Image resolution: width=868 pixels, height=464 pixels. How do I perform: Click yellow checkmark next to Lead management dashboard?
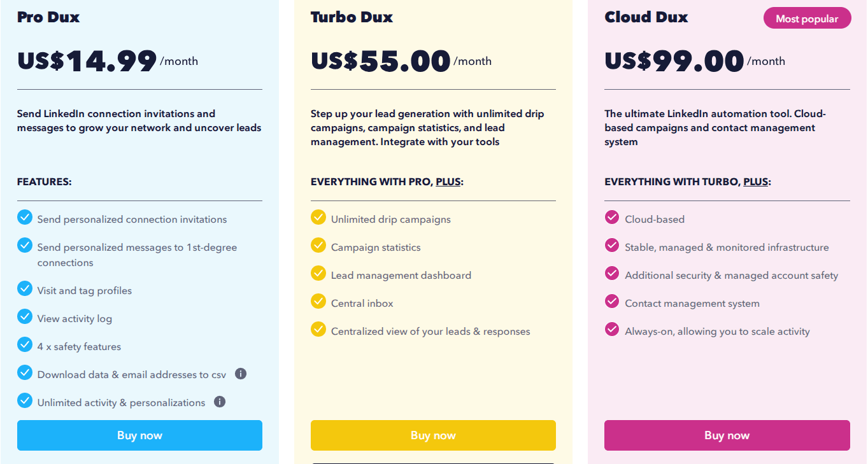click(x=318, y=274)
